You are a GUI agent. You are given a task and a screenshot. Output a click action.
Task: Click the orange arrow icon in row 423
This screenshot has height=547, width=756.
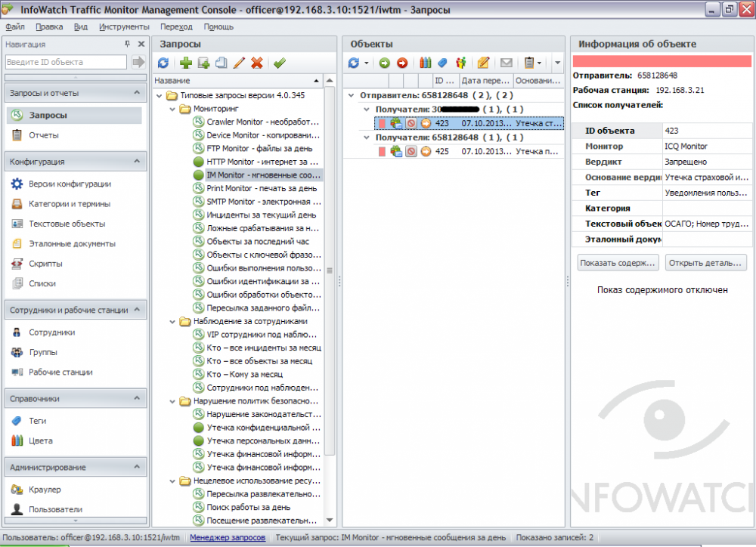(x=426, y=123)
